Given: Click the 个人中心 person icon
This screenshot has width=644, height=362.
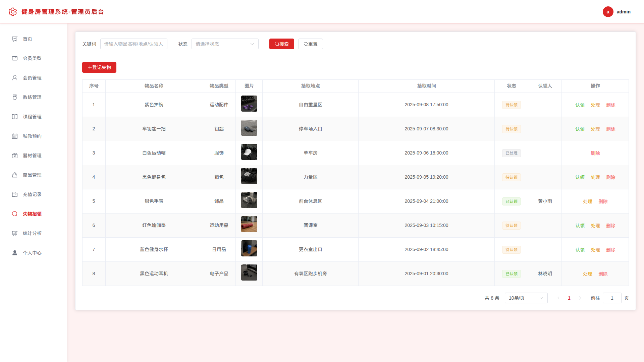Looking at the screenshot, I should point(15,253).
